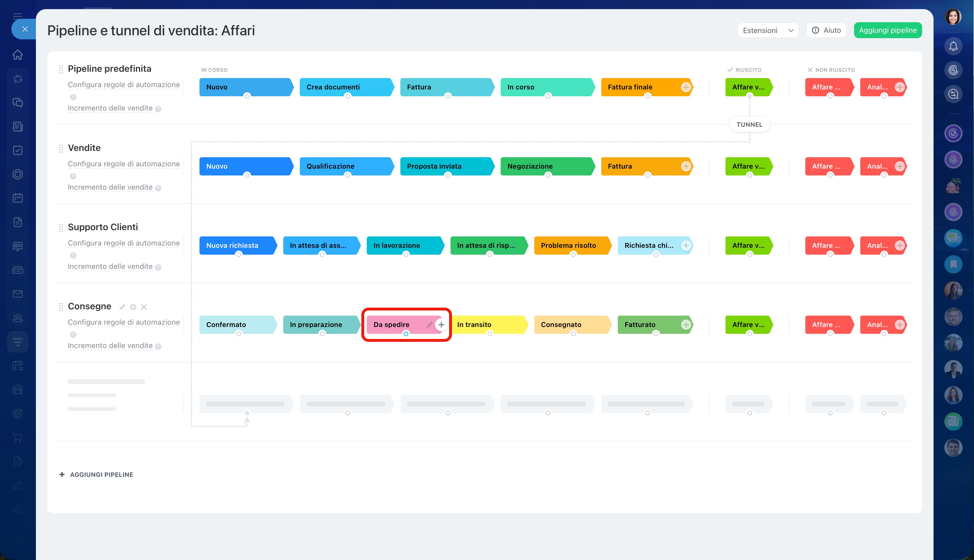Click pencil icon on Da spedire stage
This screenshot has width=974, height=560.
point(429,325)
